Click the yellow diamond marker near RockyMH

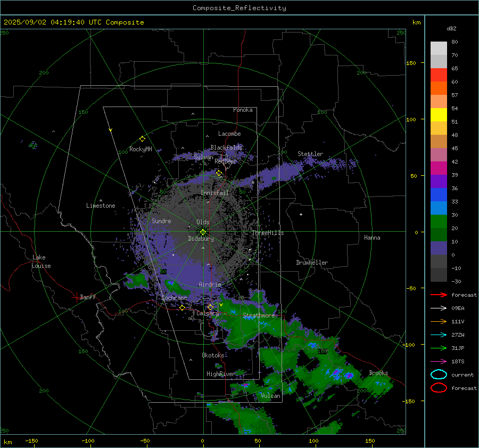[142, 139]
